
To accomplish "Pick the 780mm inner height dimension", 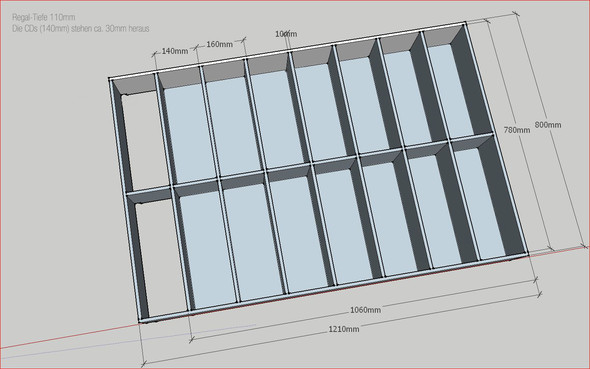I will tap(517, 130).
